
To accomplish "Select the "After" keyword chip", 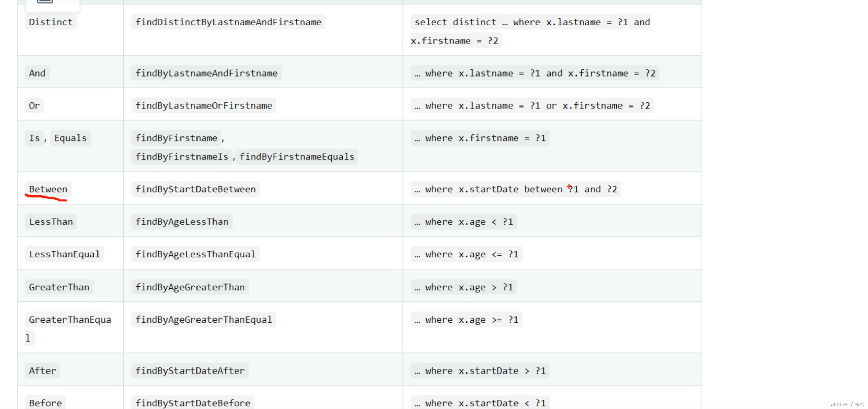I will click(x=42, y=370).
